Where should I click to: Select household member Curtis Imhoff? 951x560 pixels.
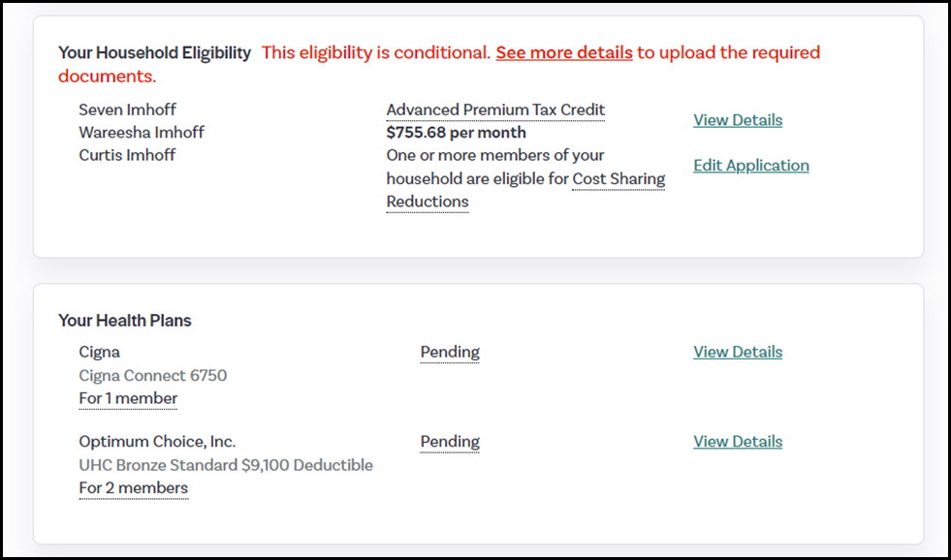tap(126, 154)
